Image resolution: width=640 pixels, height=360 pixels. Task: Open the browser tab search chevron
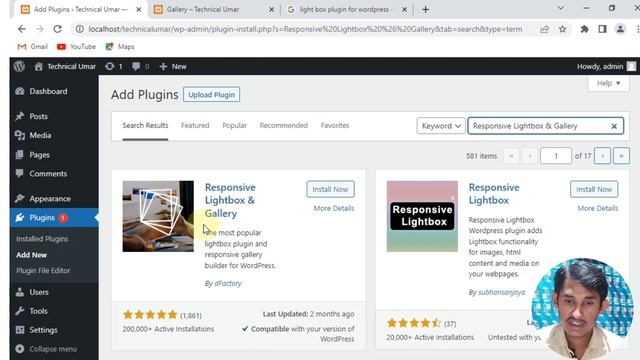(x=560, y=8)
